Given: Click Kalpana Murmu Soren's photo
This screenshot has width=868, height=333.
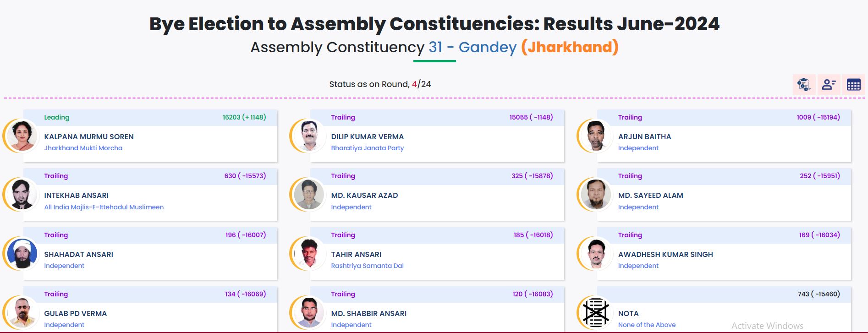Looking at the screenshot, I should 22,136.
